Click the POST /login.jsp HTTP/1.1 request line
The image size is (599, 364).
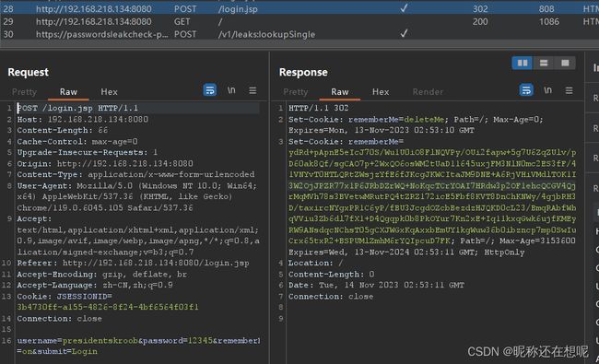click(77, 108)
